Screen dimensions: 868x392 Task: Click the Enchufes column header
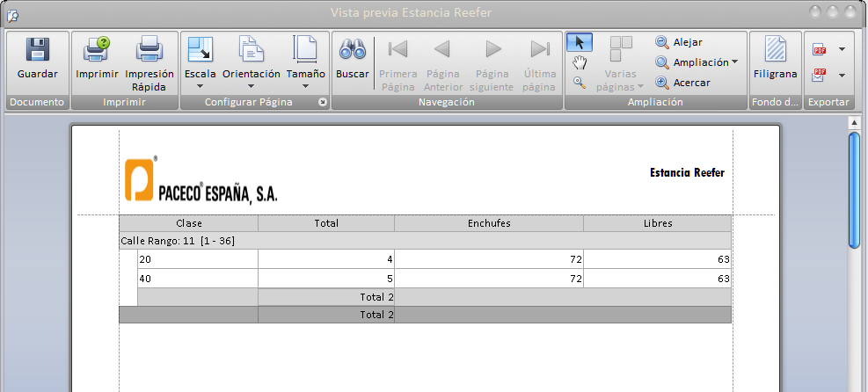[489, 223]
